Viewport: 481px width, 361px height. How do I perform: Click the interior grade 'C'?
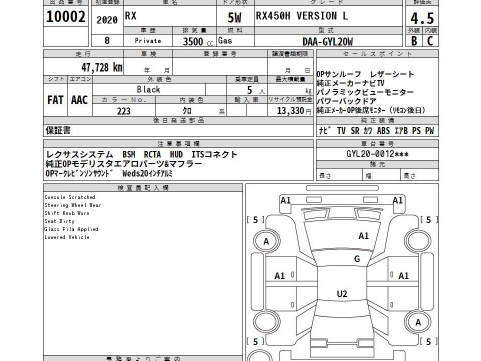click(x=430, y=41)
